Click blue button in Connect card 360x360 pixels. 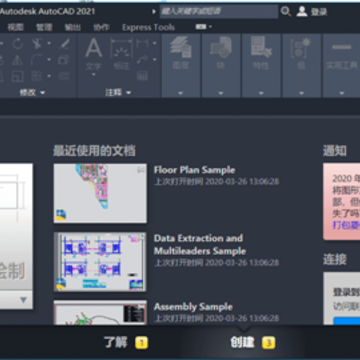tap(347, 321)
